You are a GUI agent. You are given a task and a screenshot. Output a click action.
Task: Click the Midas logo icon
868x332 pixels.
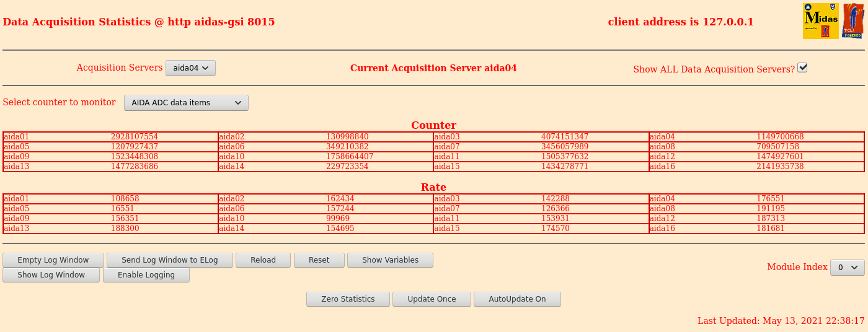coord(820,21)
